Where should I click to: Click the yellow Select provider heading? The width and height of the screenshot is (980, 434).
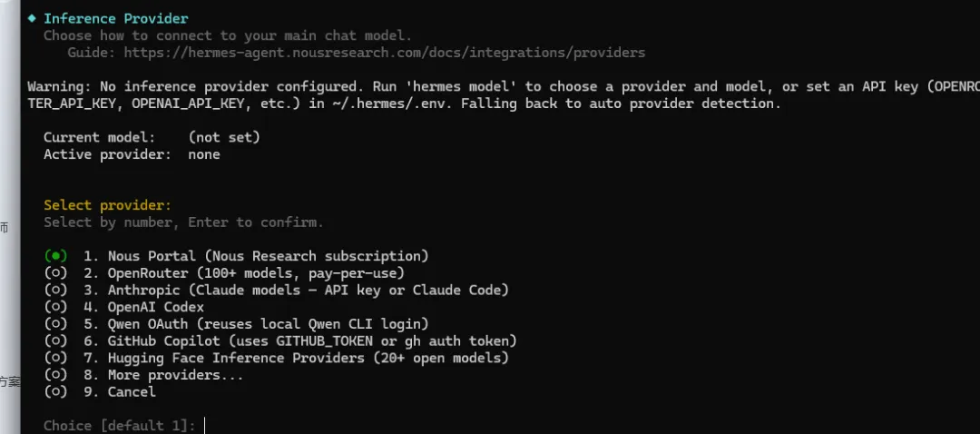click(107, 205)
